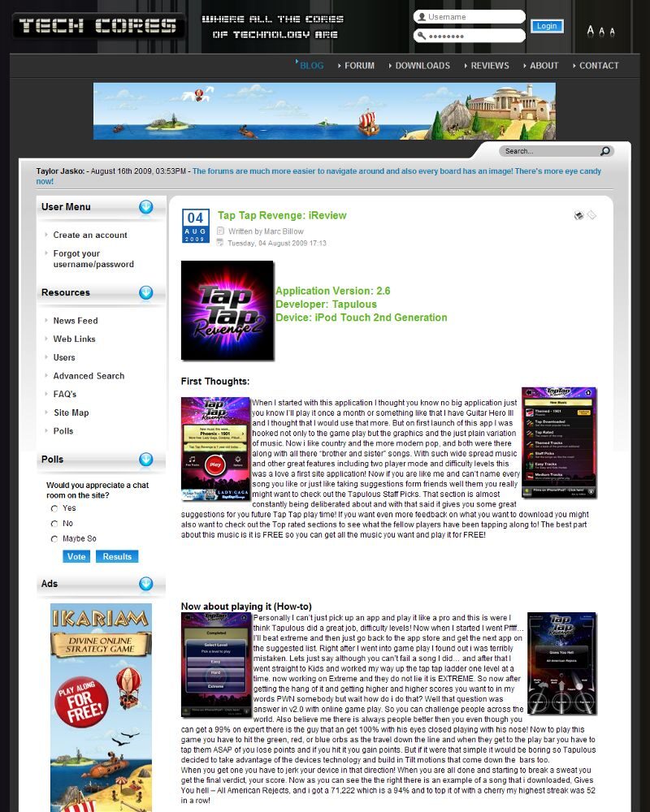This screenshot has width=650, height=812.
Task: Select the Maybe So poll option
Action: point(54,538)
